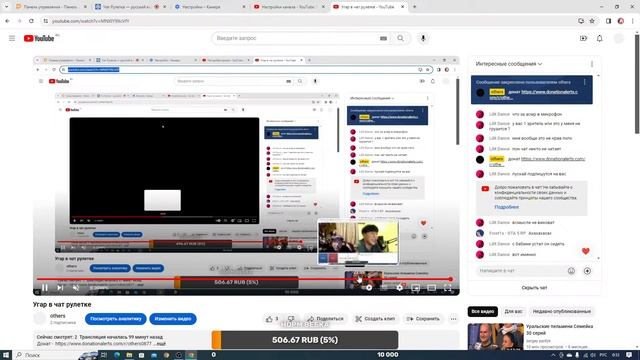
Task: Share the video via Поделиться
Action: [325, 319]
